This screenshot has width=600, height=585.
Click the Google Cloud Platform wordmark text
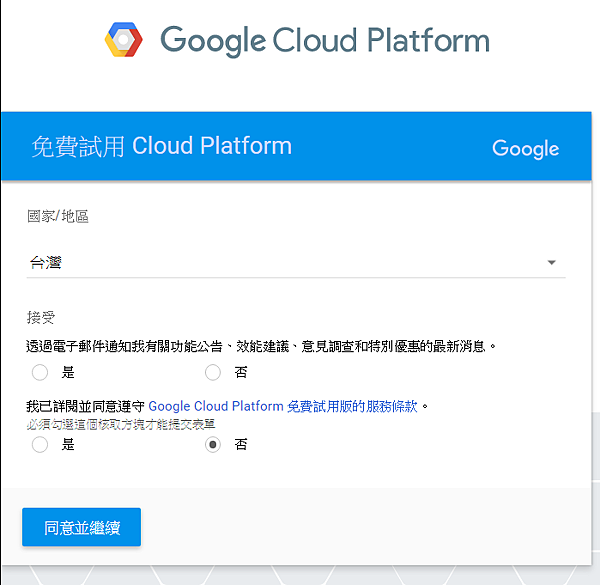(x=325, y=41)
